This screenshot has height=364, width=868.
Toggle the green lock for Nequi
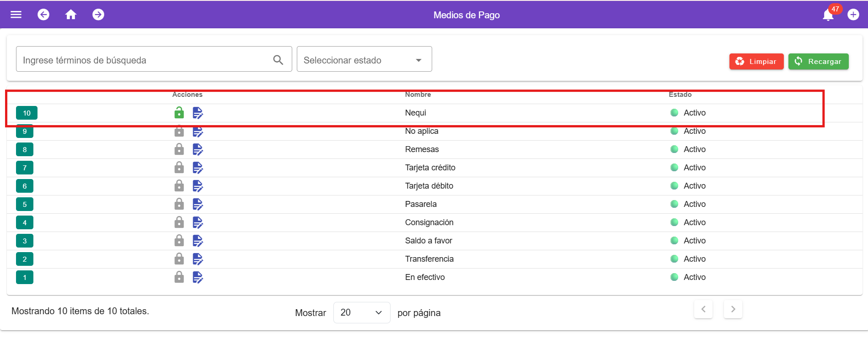point(179,113)
